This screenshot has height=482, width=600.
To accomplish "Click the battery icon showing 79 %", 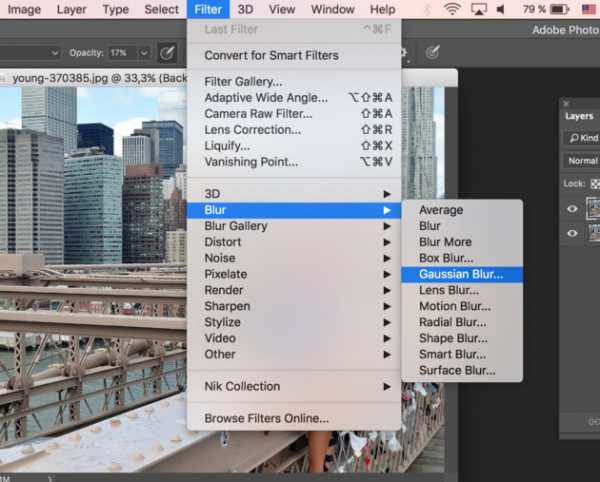I will 559,9.
